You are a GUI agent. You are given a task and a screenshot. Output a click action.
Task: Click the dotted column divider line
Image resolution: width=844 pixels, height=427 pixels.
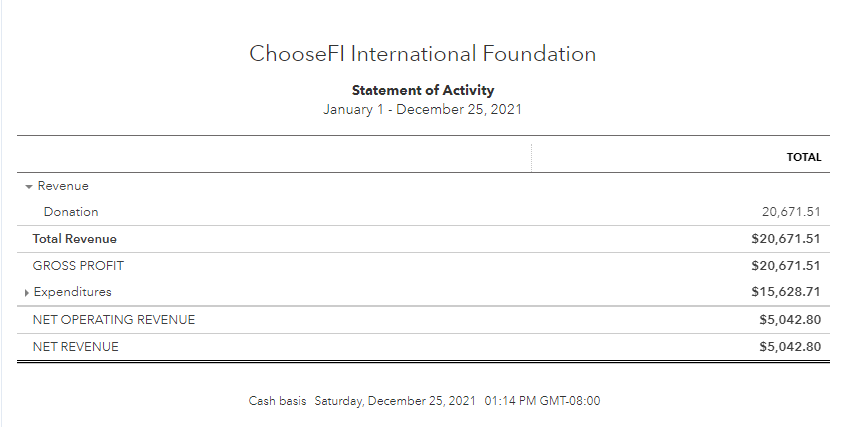[531, 158]
